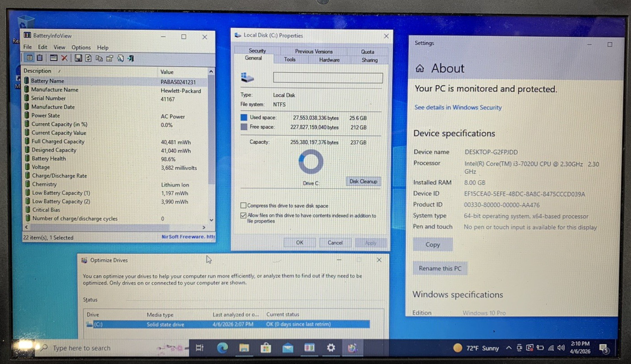Select the Manufacture Name row

[x=115, y=90]
